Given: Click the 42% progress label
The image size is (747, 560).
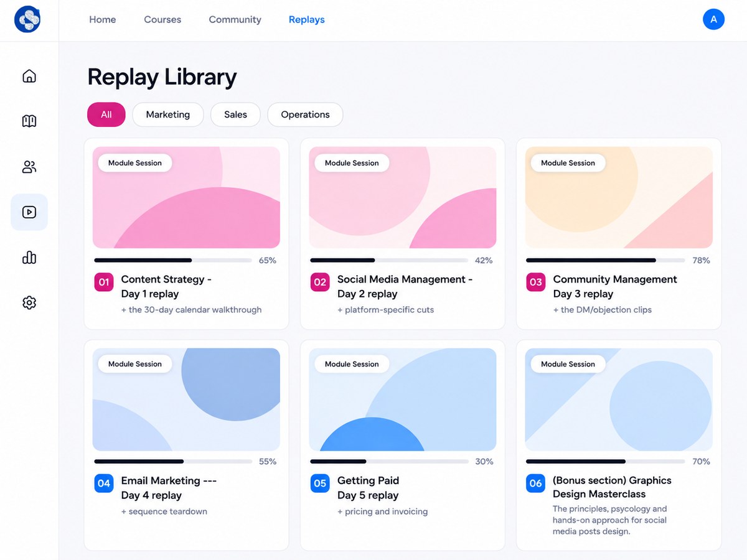Looking at the screenshot, I should pos(484,260).
